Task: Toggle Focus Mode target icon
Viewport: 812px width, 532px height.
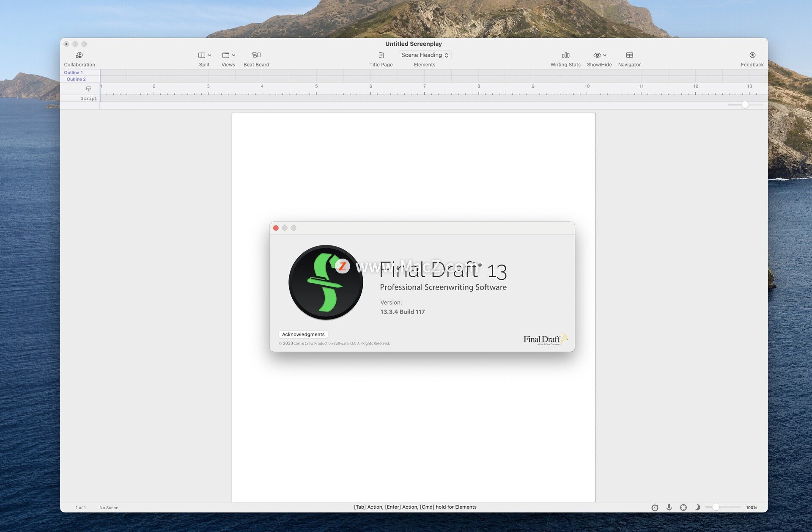Action: coord(683,507)
